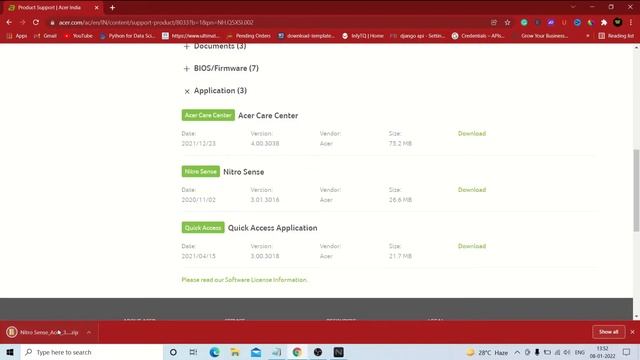640x360 pixels.
Task: Open the OBS Studio taskbar icon
Action: pyautogui.click(x=318, y=352)
